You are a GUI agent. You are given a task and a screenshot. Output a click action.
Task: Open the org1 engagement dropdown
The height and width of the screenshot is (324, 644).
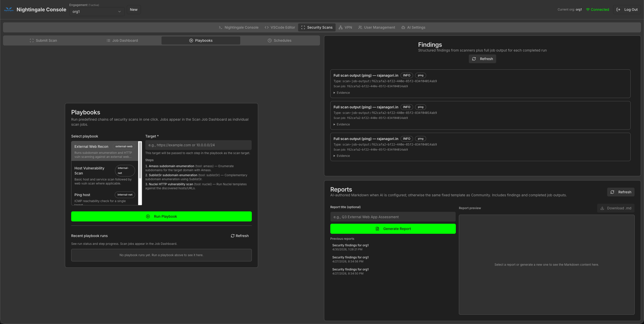(97, 12)
